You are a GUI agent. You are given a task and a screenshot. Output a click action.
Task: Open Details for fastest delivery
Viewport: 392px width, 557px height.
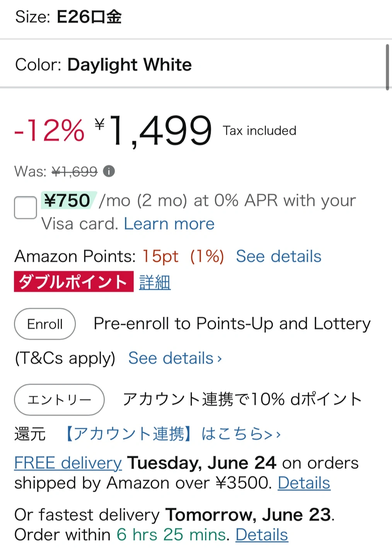point(262,535)
